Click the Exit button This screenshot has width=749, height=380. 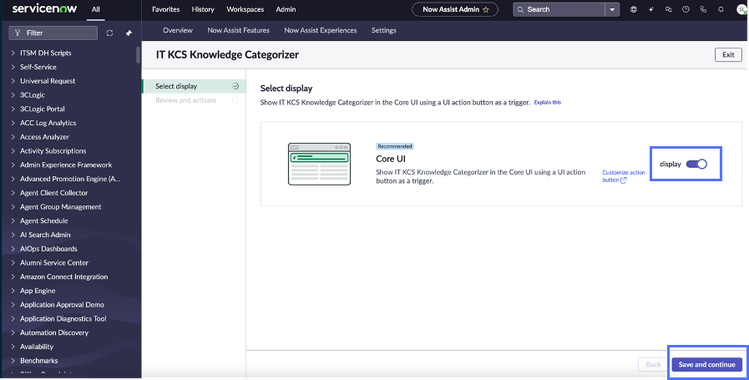[728, 55]
